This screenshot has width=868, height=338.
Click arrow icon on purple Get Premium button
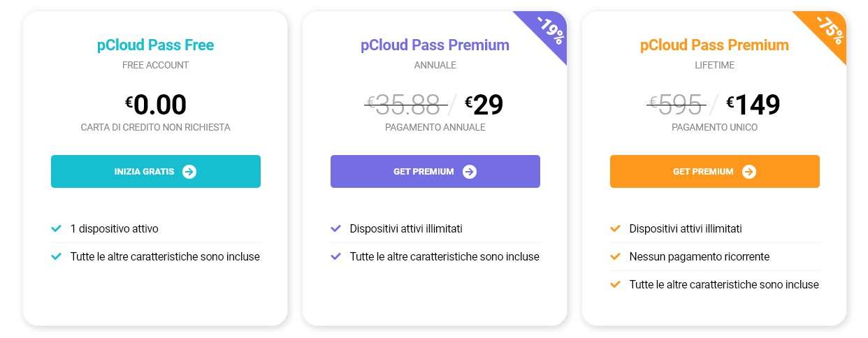(x=470, y=172)
